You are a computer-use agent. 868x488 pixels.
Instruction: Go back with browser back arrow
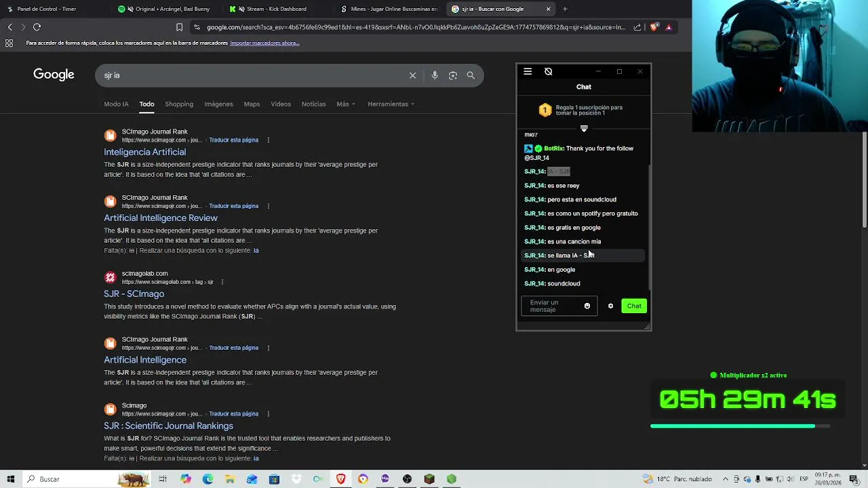point(10,27)
